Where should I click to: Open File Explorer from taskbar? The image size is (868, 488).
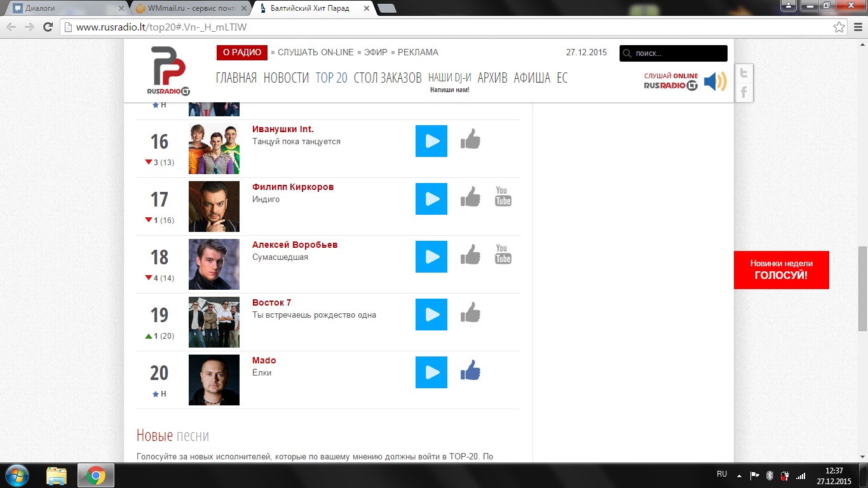click(57, 475)
